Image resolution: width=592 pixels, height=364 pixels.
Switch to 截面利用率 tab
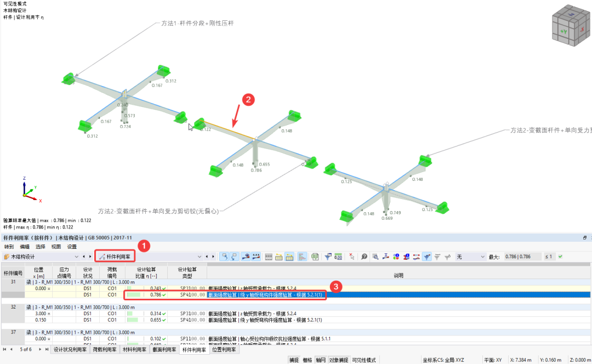164,350
